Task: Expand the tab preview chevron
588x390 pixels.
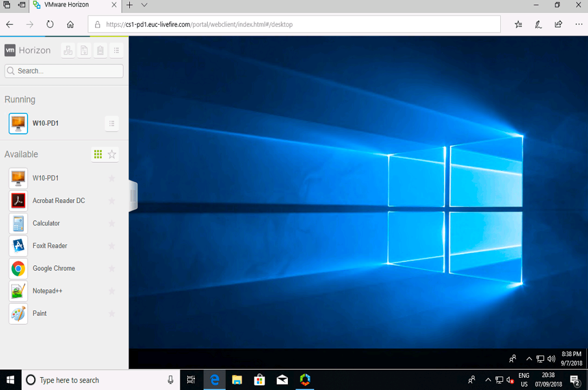Action: pyautogui.click(x=144, y=5)
